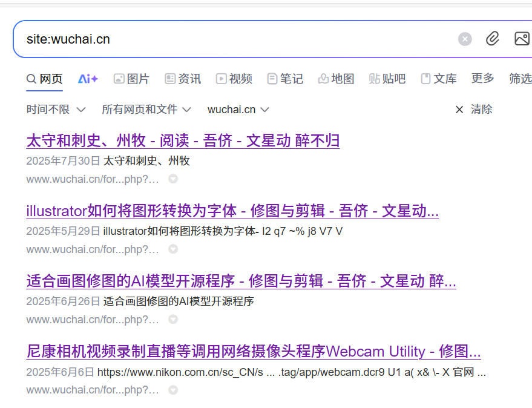Click the small arrow icon under AI模型 result
The height and width of the screenshot is (408, 532).
click(173, 320)
